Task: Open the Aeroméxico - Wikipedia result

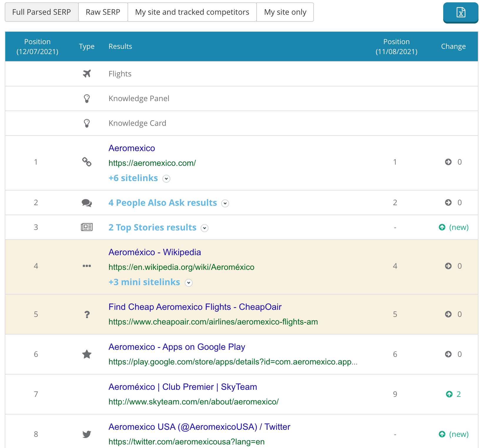Action: (x=155, y=252)
